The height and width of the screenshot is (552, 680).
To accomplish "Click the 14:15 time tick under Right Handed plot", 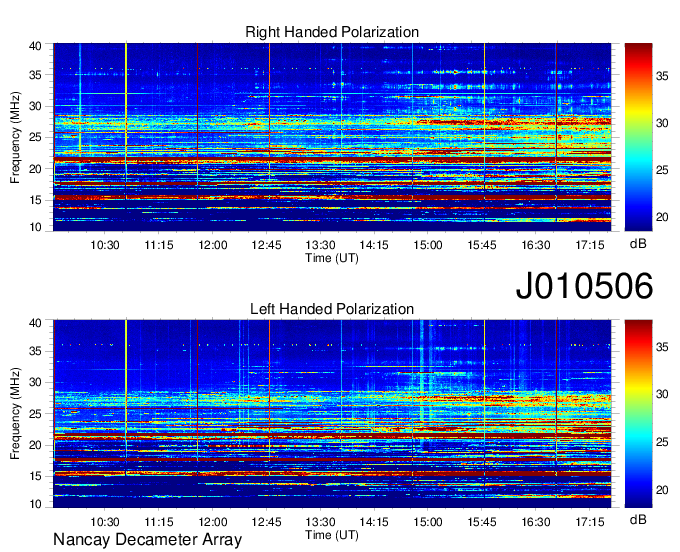I will (374, 245).
